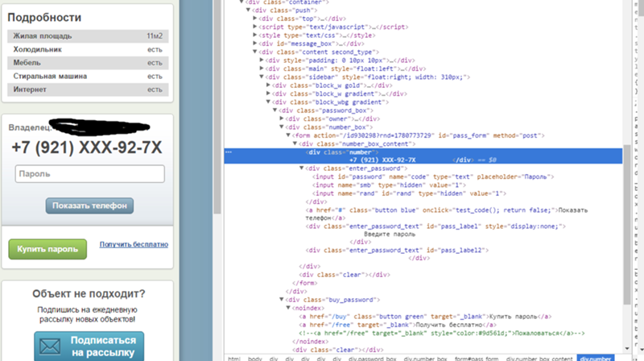Select the a href="/free" Получить бесплатно row
Viewport: 644px width, 361px height.
click(398, 325)
